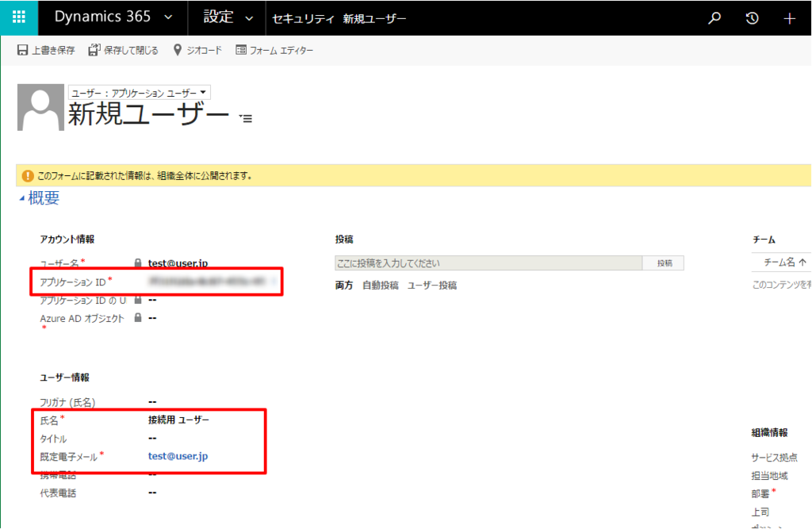The width and height of the screenshot is (812, 529).
Task: Click the 組織情報 section heading
Action: pos(769,432)
